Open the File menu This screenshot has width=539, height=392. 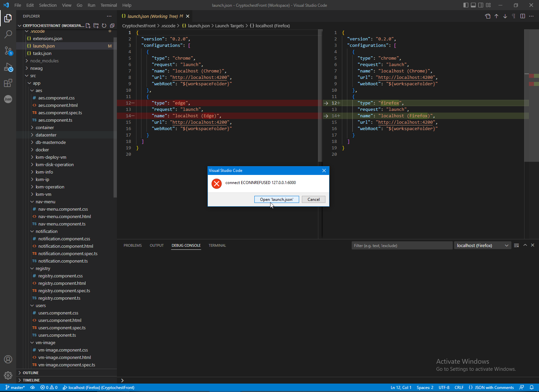[18, 5]
